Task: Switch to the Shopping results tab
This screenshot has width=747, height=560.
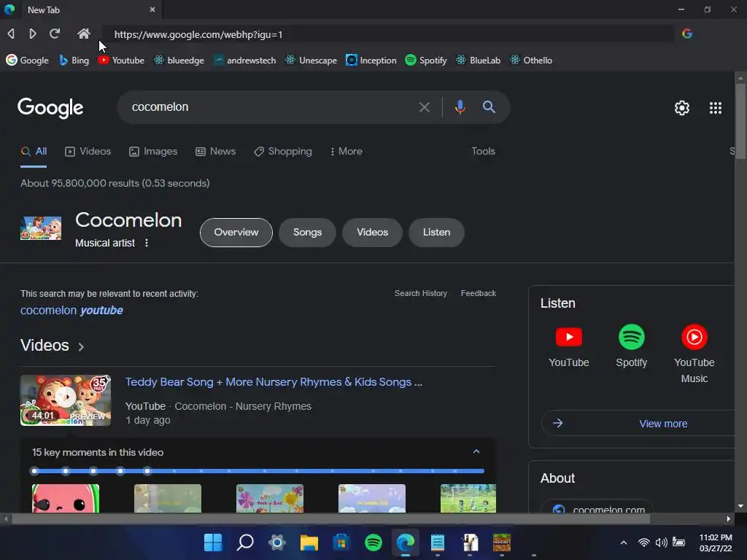Action: [283, 152]
